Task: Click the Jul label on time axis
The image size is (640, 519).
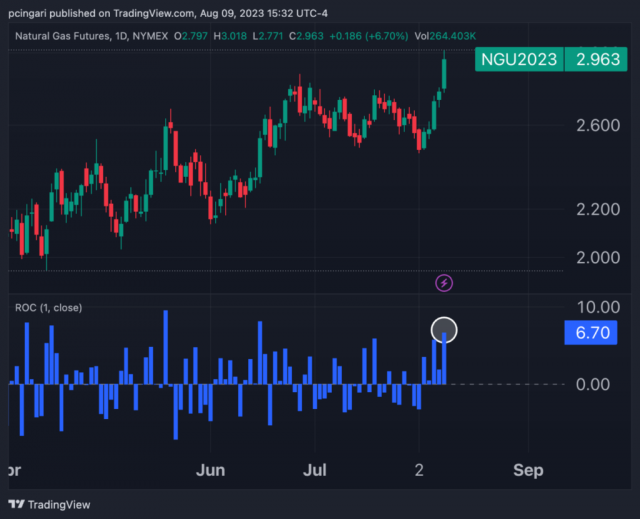Action: 314,469
